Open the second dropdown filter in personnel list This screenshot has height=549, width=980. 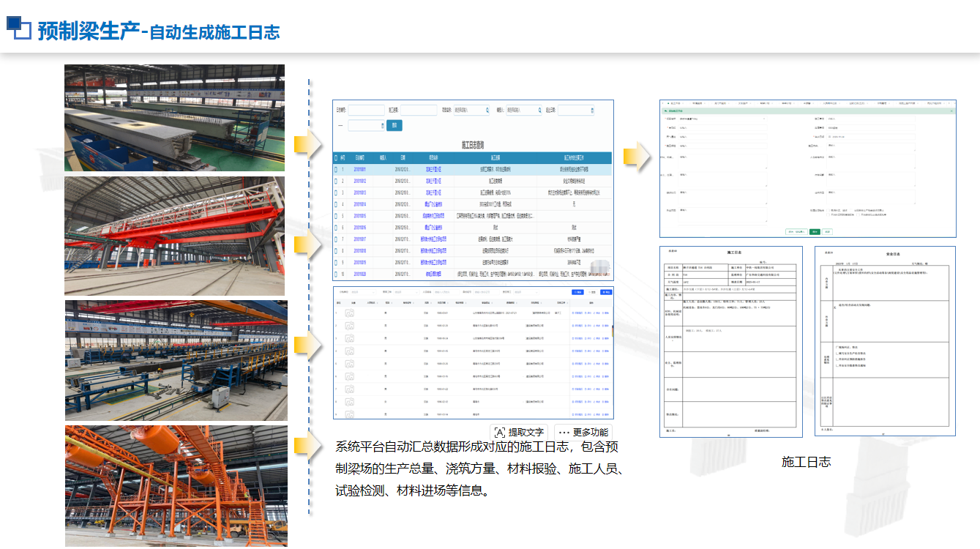pyautogui.click(x=406, y=292)
